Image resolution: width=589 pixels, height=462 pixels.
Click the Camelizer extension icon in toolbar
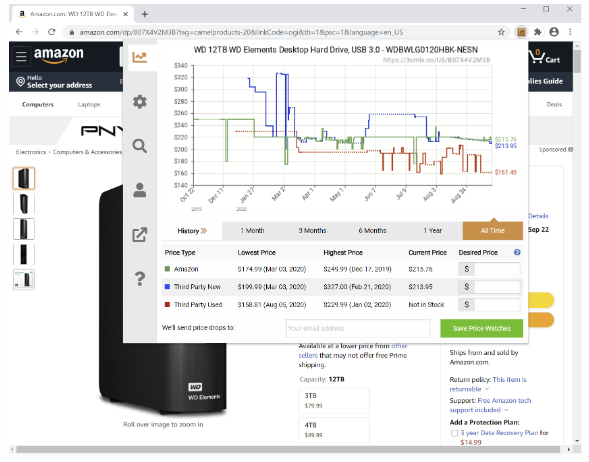521,32
